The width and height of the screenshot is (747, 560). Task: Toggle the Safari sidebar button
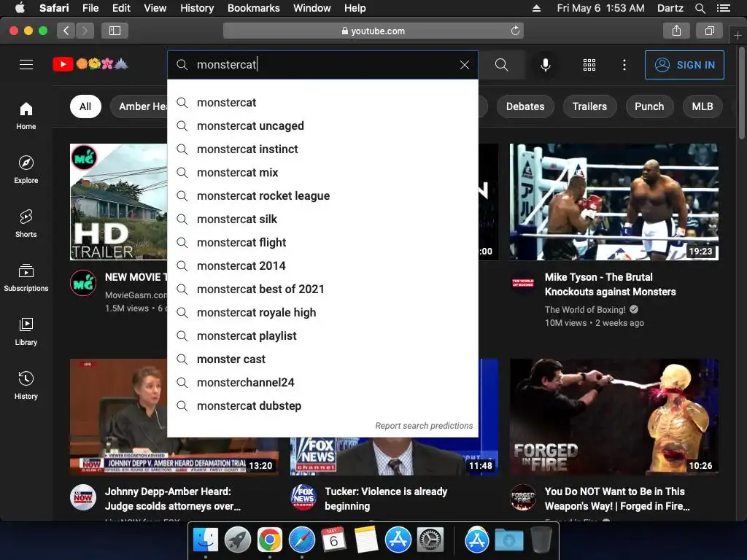coord(115,31)
